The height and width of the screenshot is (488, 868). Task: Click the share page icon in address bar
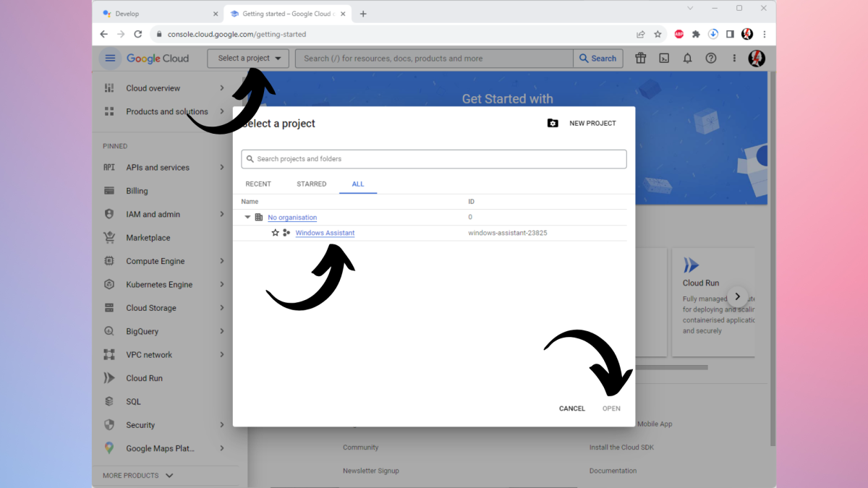(x=640, y=34)
